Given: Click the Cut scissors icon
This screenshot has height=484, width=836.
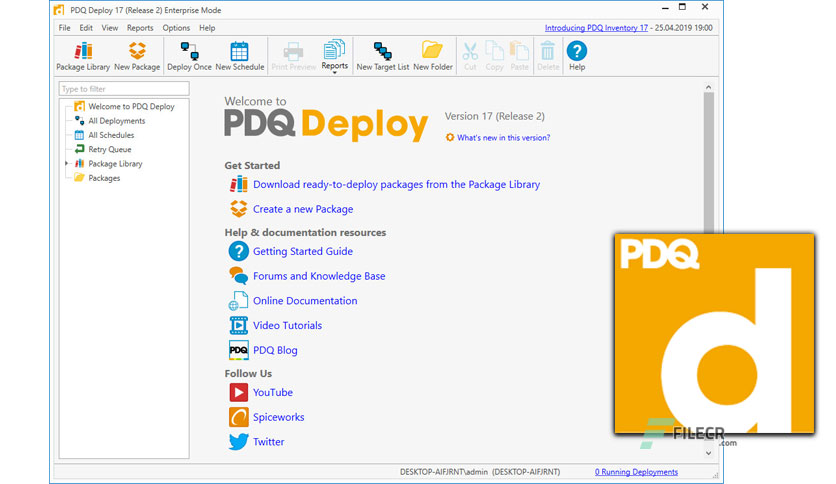Looking at the screenshot, I should click(x=470, y=52).
